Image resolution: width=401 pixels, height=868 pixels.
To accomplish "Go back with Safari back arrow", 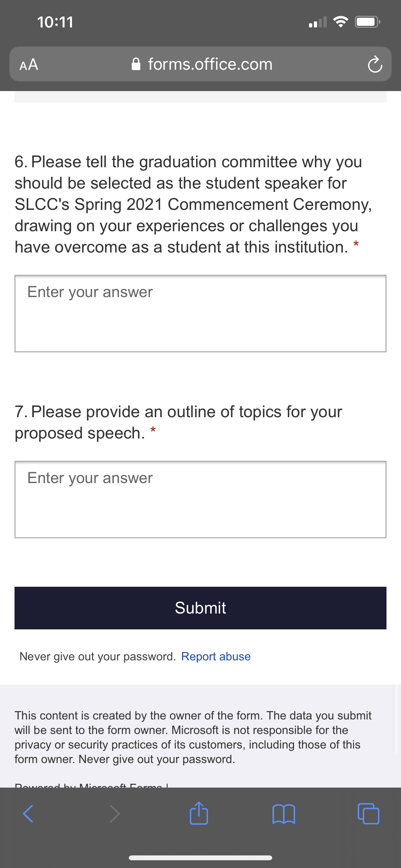I will (x=28, y=814).
